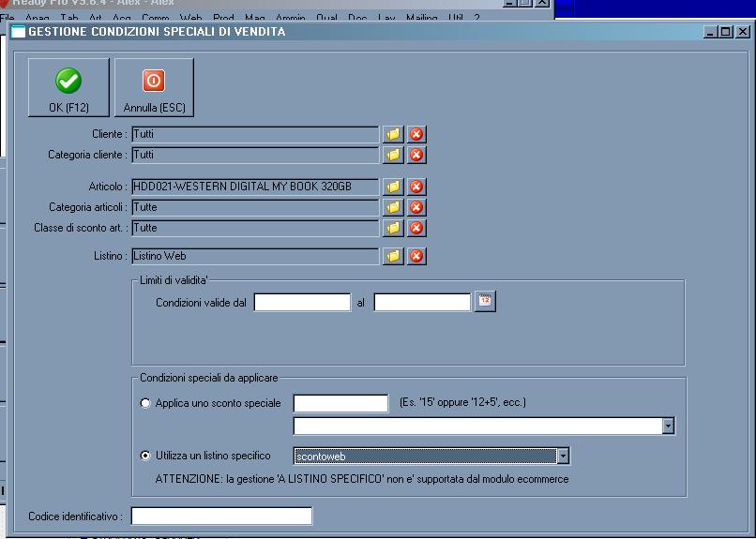Open the calendar date picker icon

(485, 302)
